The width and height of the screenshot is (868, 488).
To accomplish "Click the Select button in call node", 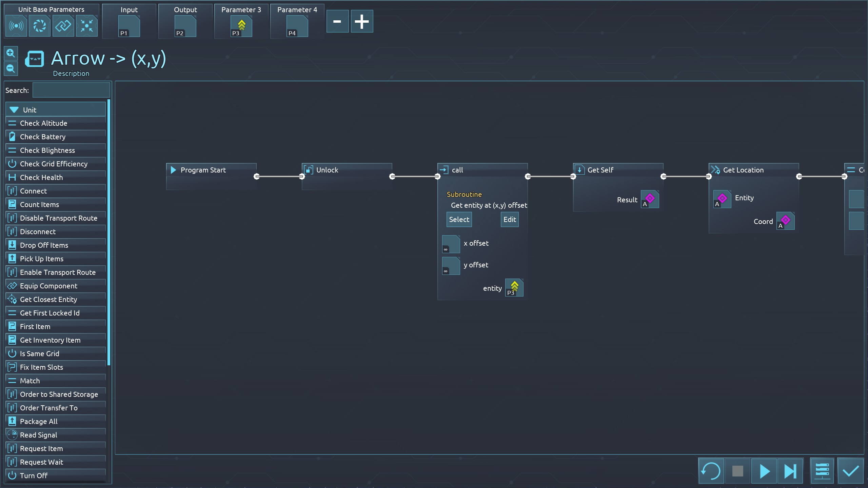I will coord(459,220).
